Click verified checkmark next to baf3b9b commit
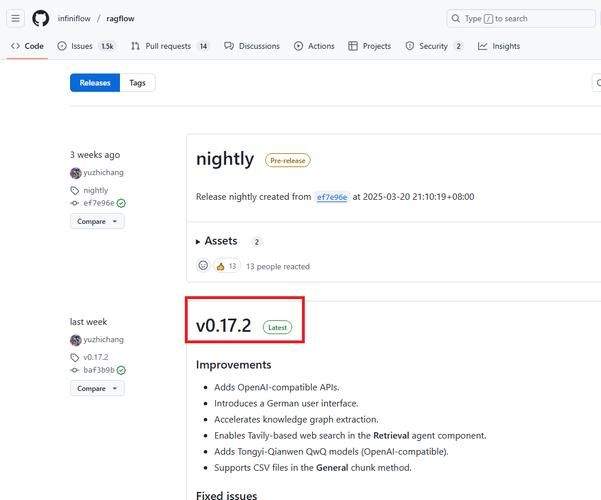The width and height of the screenshot is (601, 500). click(121, 370)
